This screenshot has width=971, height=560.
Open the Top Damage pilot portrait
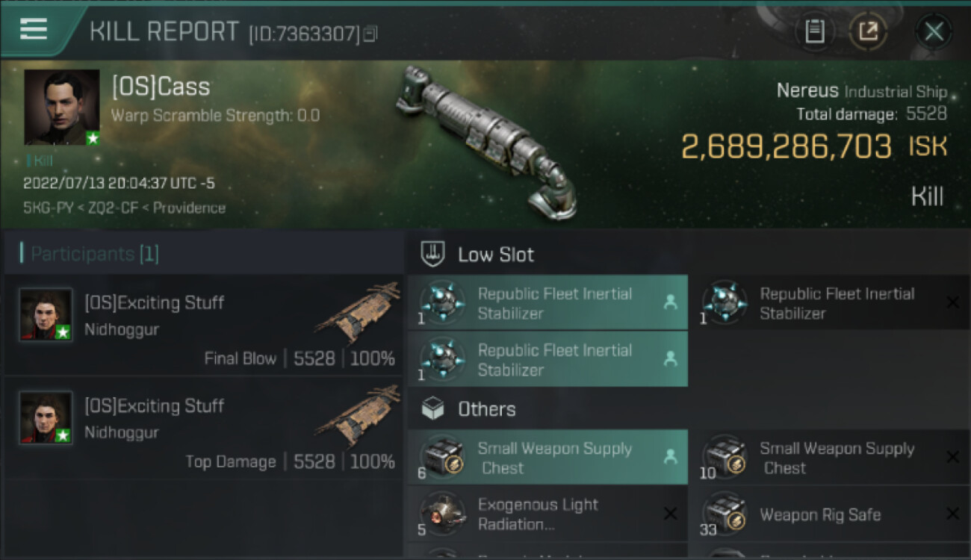point(46,417)
